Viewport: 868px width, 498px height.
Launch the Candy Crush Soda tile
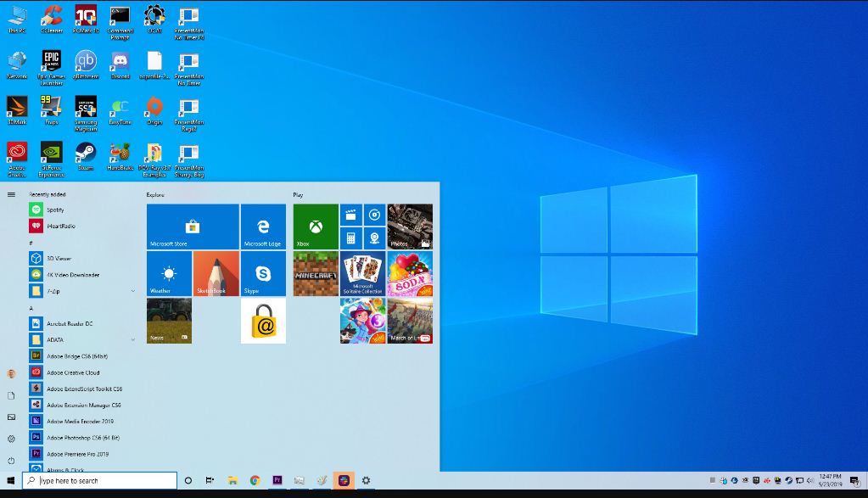click(x=410, y=273)
